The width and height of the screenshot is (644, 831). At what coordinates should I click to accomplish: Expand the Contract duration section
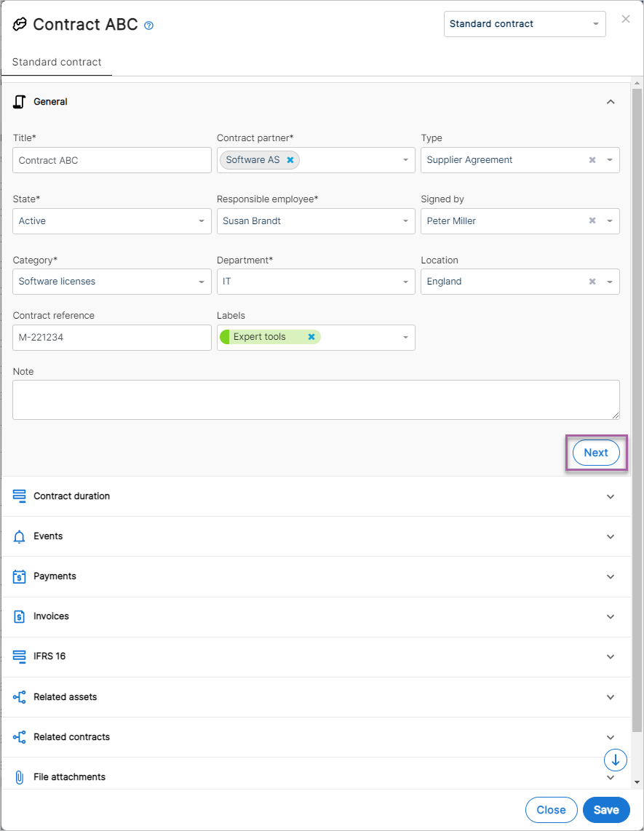click(316, 496)
